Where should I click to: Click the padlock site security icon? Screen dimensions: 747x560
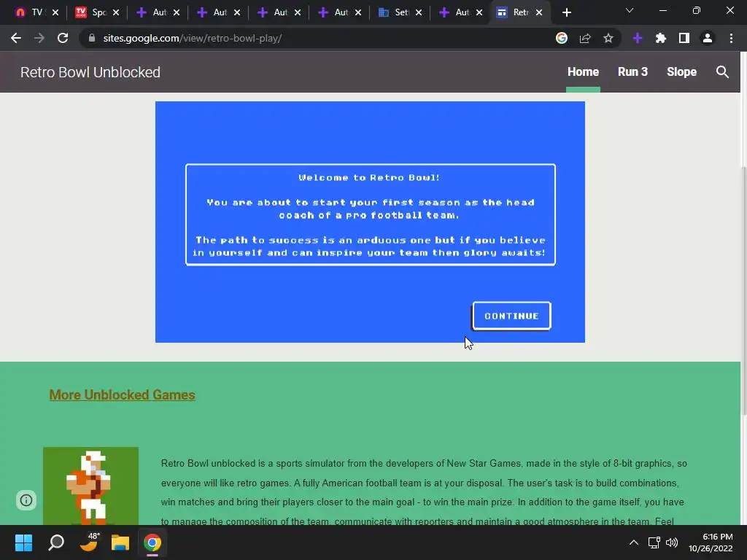click(92, 38)
